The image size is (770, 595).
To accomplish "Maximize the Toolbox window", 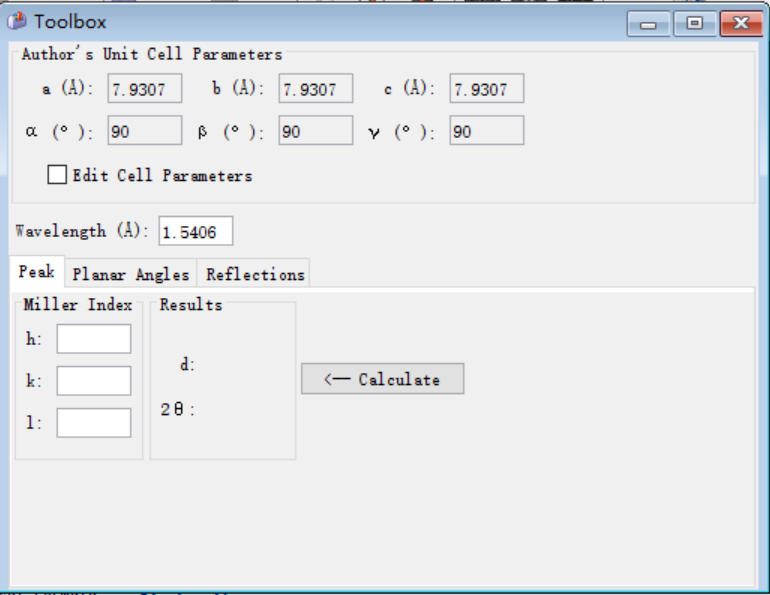I will pos(694,24).
